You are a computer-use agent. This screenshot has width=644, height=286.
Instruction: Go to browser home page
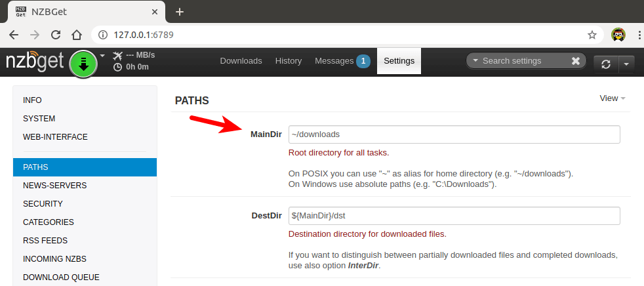click(77, 35)
